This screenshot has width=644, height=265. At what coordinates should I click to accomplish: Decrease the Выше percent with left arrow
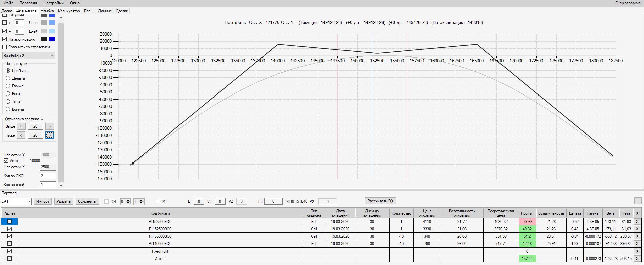tap(21, 126)
